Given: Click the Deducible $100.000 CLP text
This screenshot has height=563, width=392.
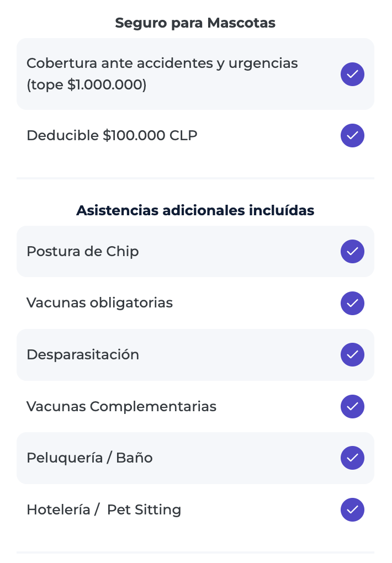Looking at the screenshot, I should pyautogui.click(x=112, y=135).
